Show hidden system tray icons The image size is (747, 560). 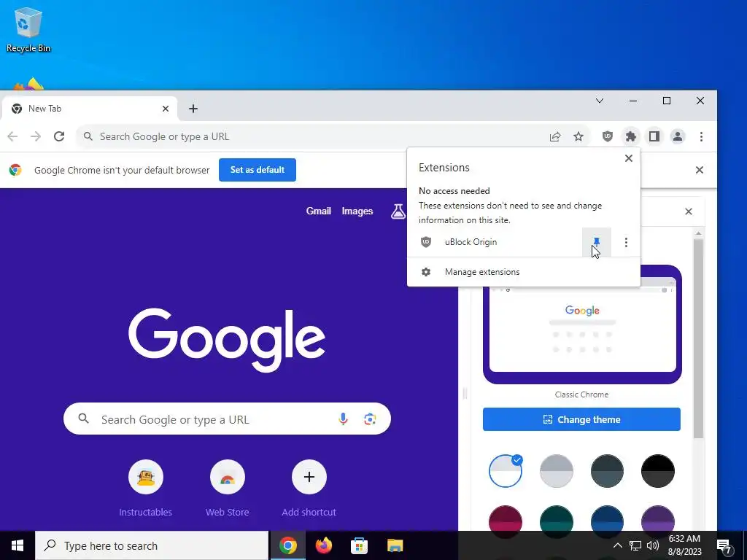tap(617, 545)
